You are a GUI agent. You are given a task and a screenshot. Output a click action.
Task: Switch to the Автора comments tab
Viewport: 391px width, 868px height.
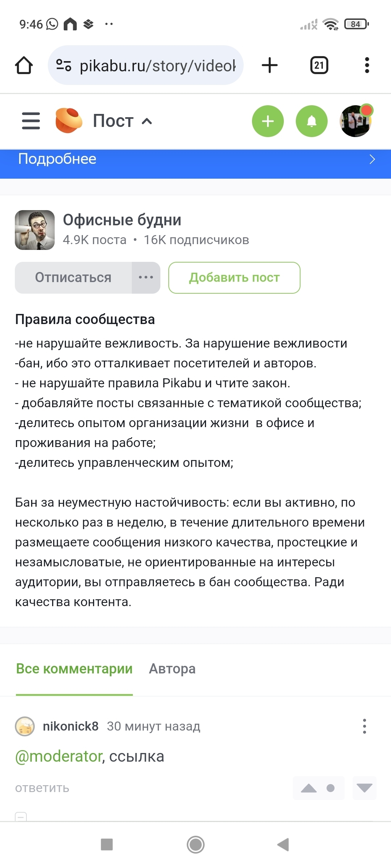(x=172, y=669)
